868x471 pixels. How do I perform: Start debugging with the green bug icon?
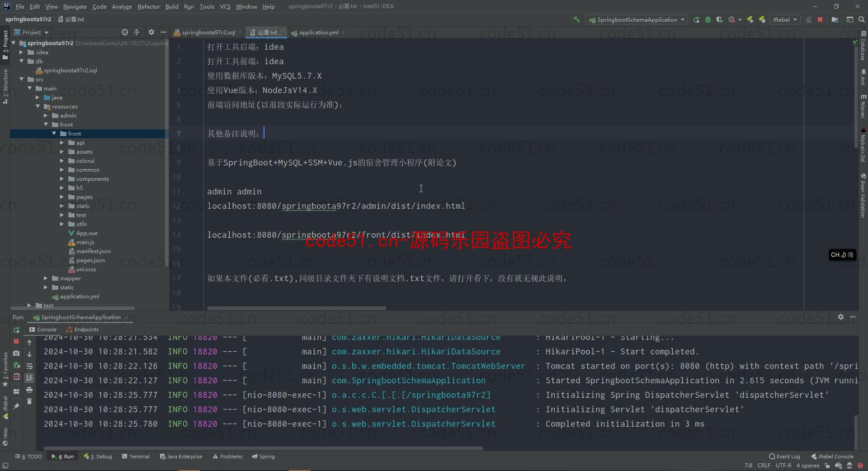click(708, 19)
